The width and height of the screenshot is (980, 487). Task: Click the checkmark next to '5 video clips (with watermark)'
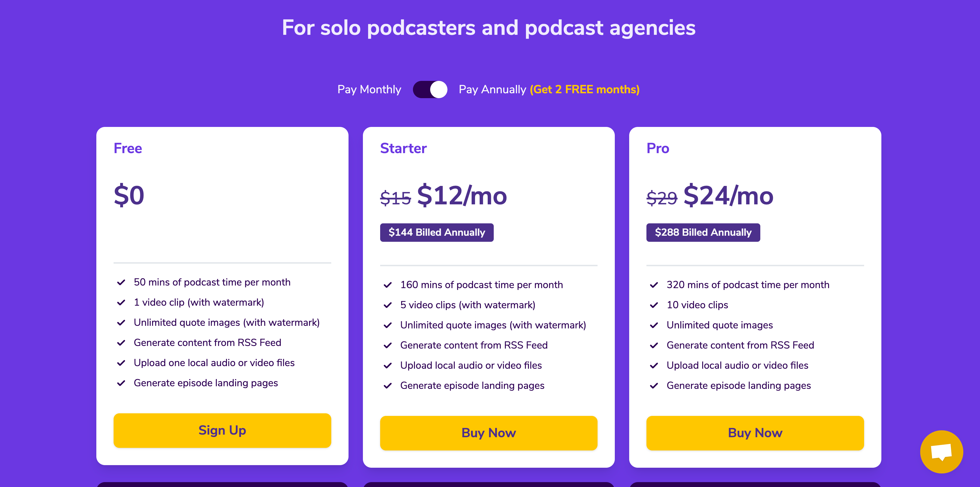387,305
